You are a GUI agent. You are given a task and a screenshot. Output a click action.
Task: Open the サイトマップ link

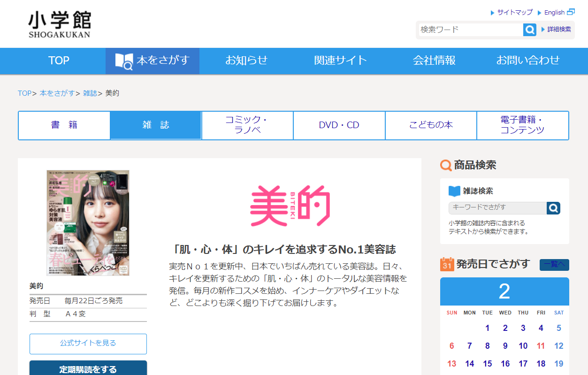click(515, 12)
